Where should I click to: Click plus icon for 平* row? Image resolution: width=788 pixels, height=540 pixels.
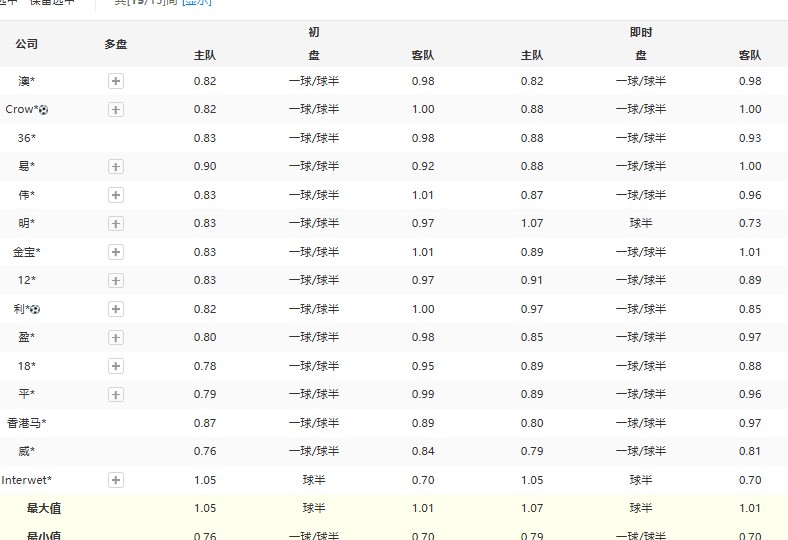116,394
